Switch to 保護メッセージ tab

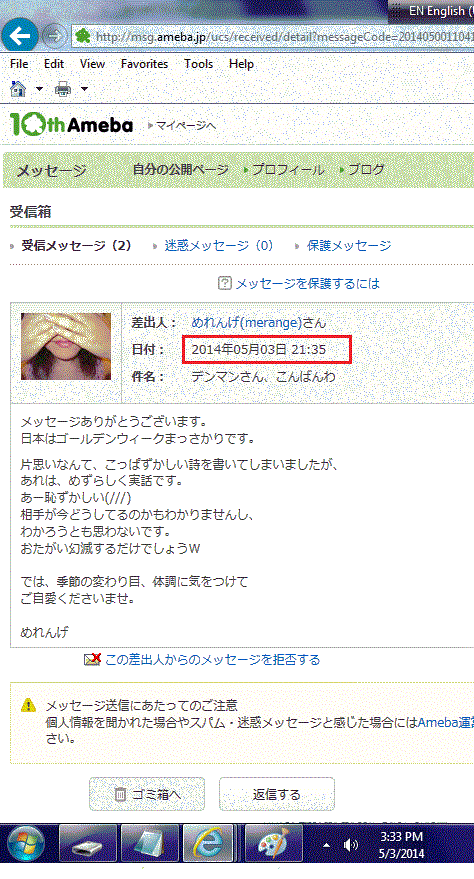[348, 245]
